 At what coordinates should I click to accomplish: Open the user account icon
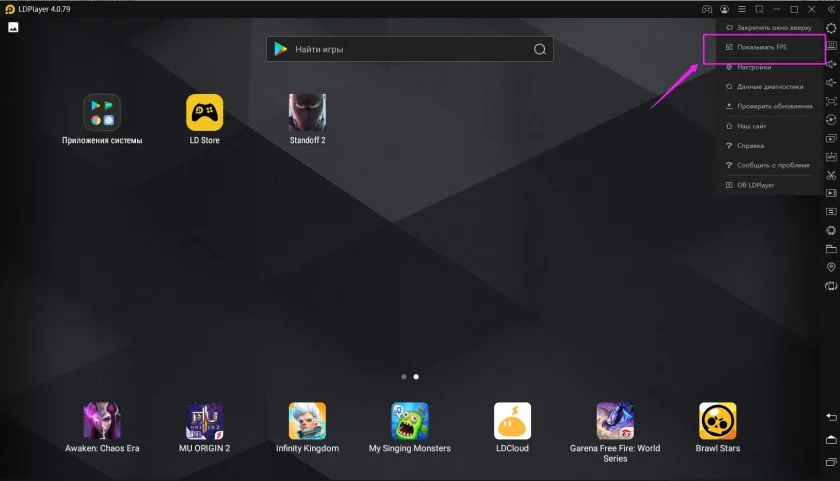(724, 9)
